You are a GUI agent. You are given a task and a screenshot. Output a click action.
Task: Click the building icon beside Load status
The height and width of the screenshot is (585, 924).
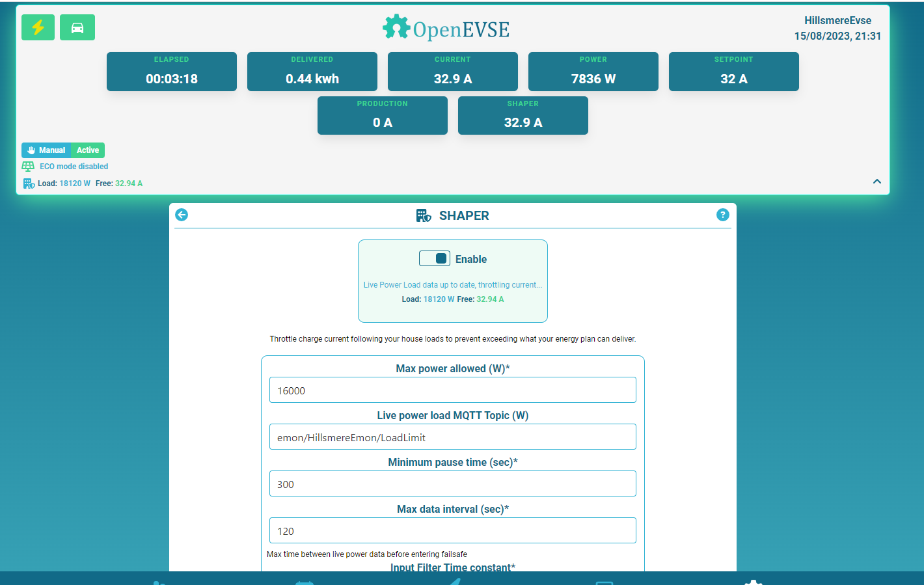tap(29, 184)
